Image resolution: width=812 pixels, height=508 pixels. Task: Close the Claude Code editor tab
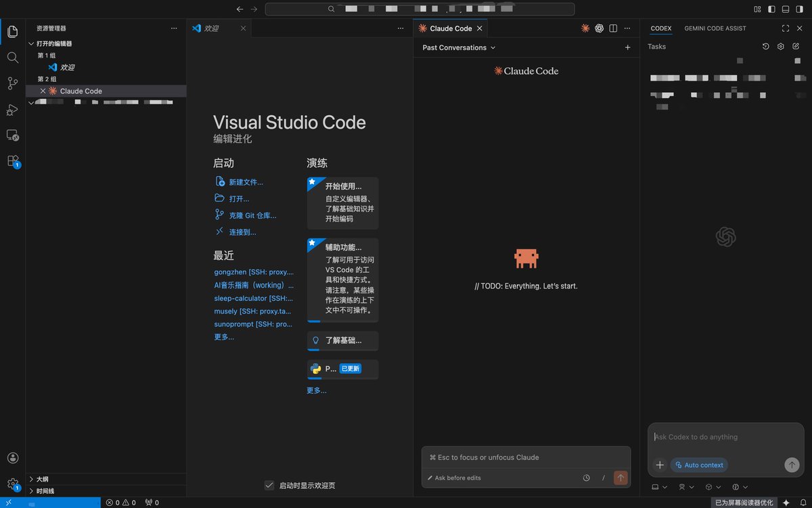480,28
